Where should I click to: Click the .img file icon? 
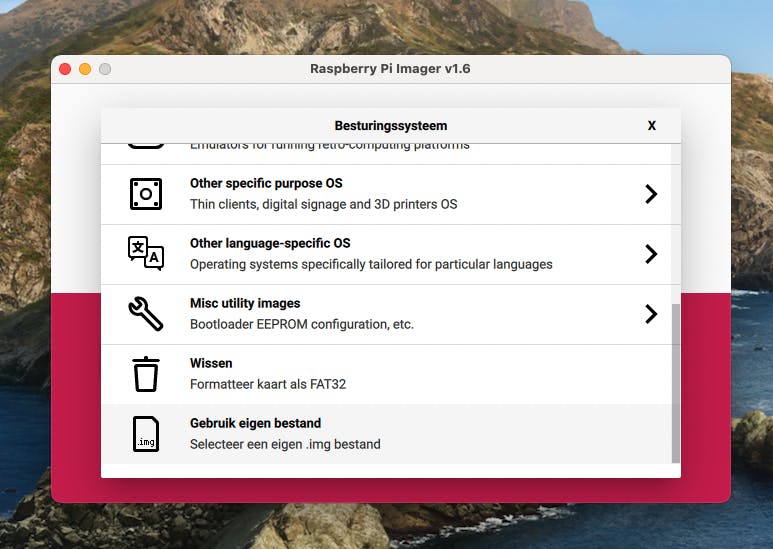(146, 434)
